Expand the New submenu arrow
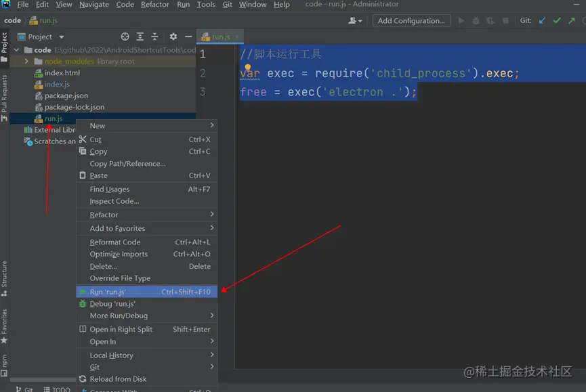The width and height of the screenshot is (586, 392). [212, 125]
